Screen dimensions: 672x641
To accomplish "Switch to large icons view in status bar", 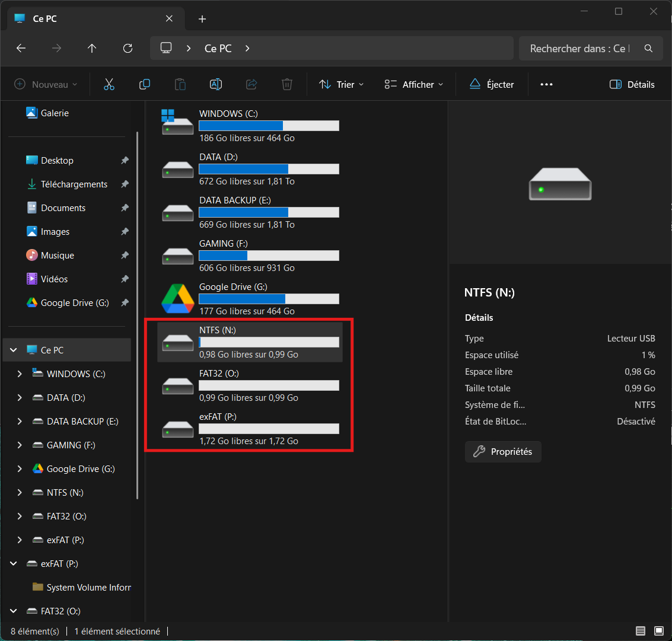I will [658, 630].
